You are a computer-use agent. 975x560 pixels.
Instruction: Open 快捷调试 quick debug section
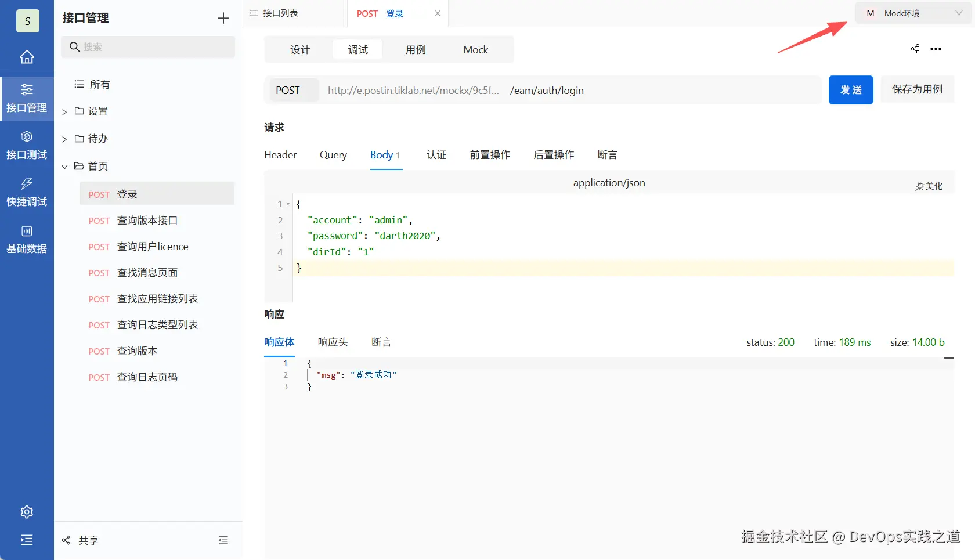click(27, 192)
